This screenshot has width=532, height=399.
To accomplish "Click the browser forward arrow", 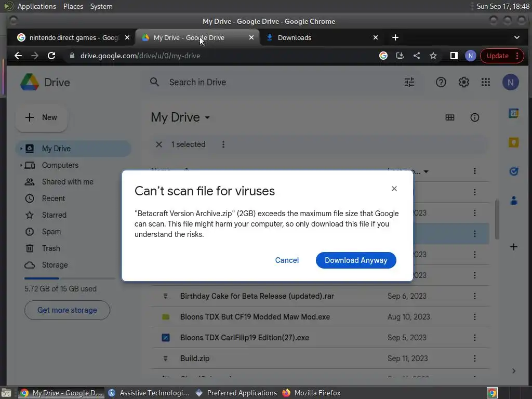I will [35, 56].
